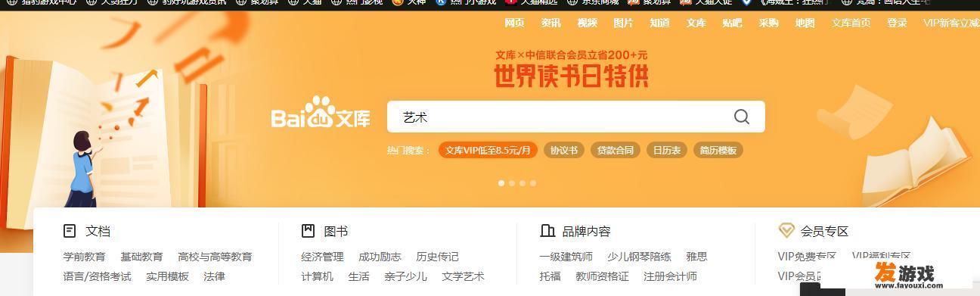
Task: Open the 计算机 book category
Action: tap(317, 276)
